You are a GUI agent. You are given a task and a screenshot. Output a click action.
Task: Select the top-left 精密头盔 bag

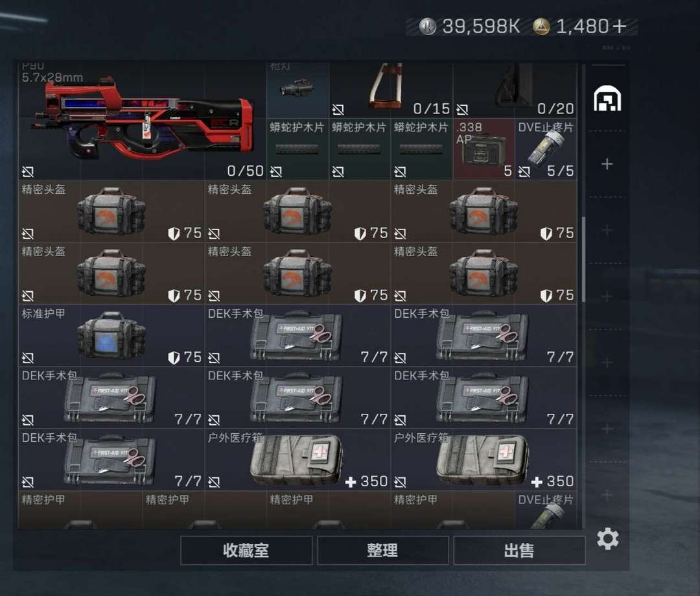111,211
